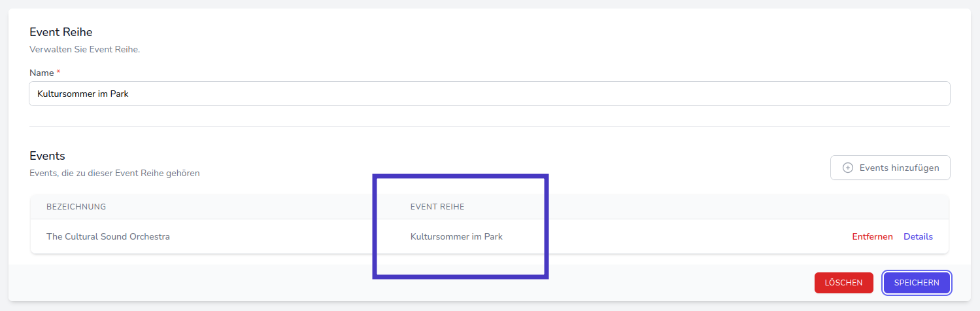Image resolution: width=980 pixels, height=311 pixels.
Task: Click the Events section heading
Action: coord(47,156)
